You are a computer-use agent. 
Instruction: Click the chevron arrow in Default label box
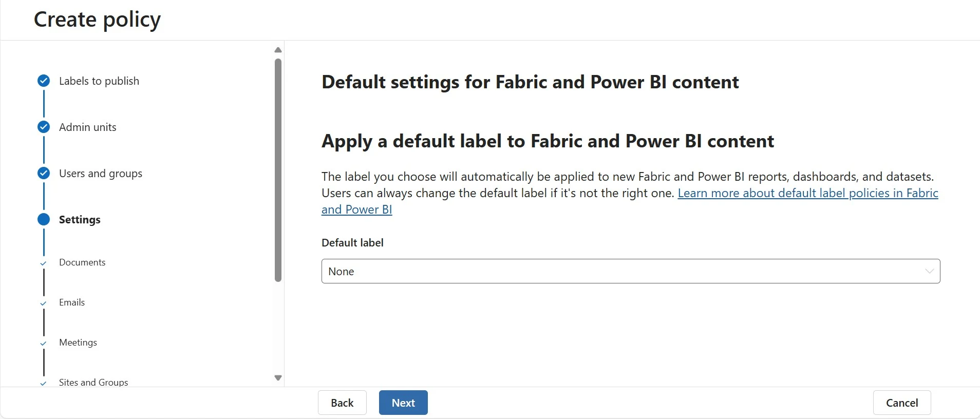[x=929, y=271]
